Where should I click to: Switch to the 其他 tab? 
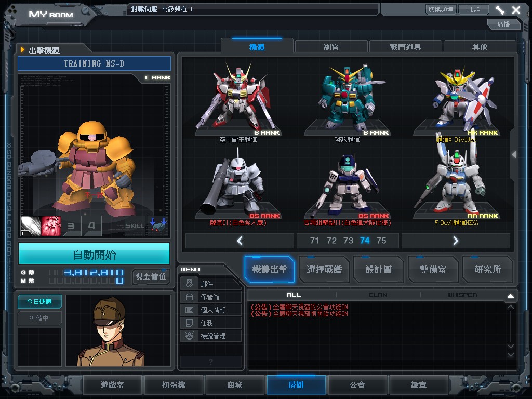click(x=480, y=47)
